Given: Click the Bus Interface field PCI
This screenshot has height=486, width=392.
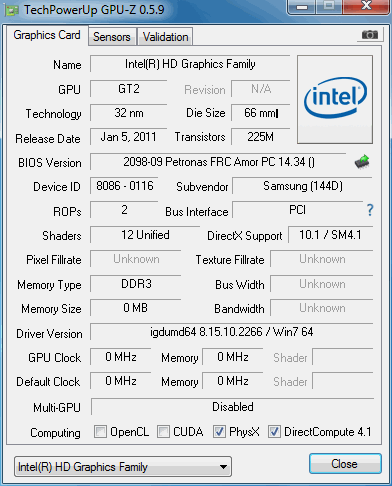Looking at the screenshot, I should click(x=297, y=210).
